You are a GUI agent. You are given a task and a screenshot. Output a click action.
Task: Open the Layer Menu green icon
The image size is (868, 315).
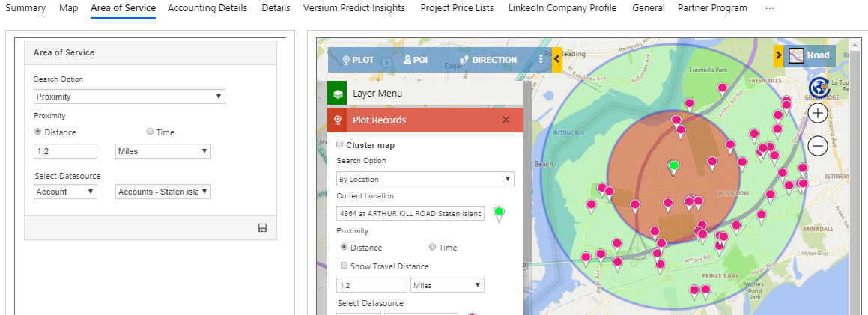coord(338,94)
